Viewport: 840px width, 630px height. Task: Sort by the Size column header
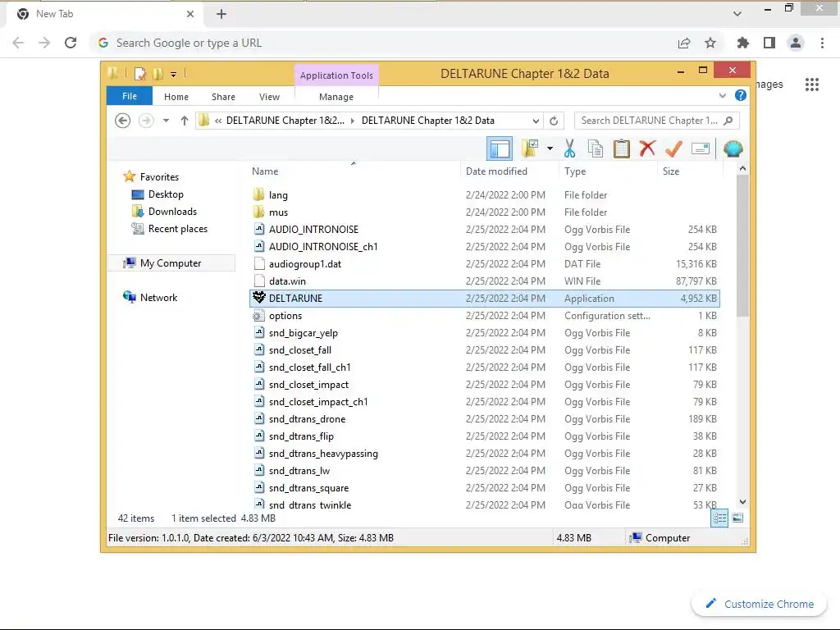690,171
